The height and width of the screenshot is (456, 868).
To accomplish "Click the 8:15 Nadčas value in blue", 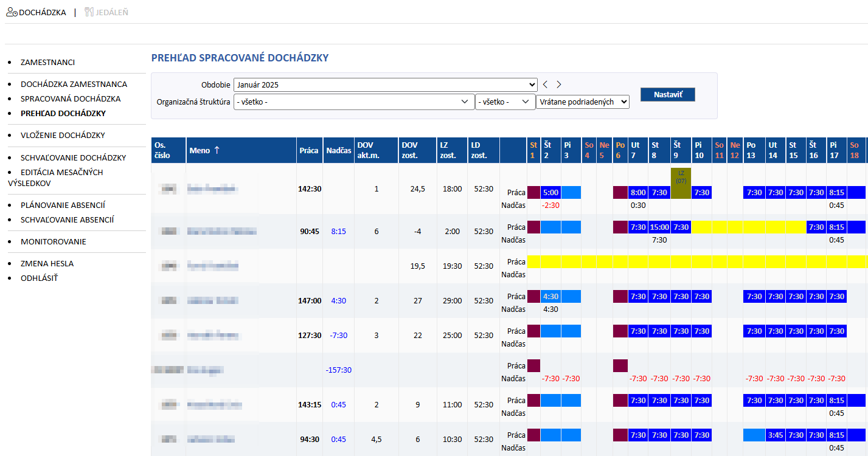I will point(339,231).
